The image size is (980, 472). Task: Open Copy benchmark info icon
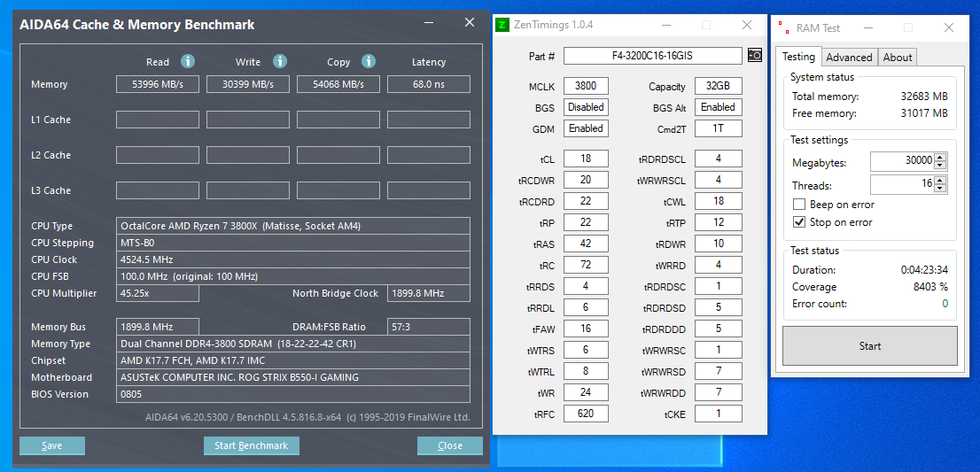pyautogui.click(x=369, y=61)
